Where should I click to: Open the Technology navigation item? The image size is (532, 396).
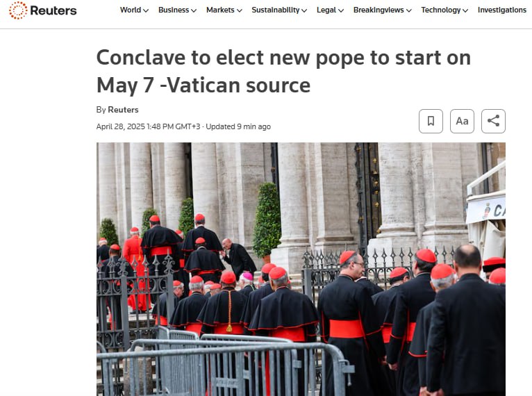pyautogui.click(x=441, y=10)
